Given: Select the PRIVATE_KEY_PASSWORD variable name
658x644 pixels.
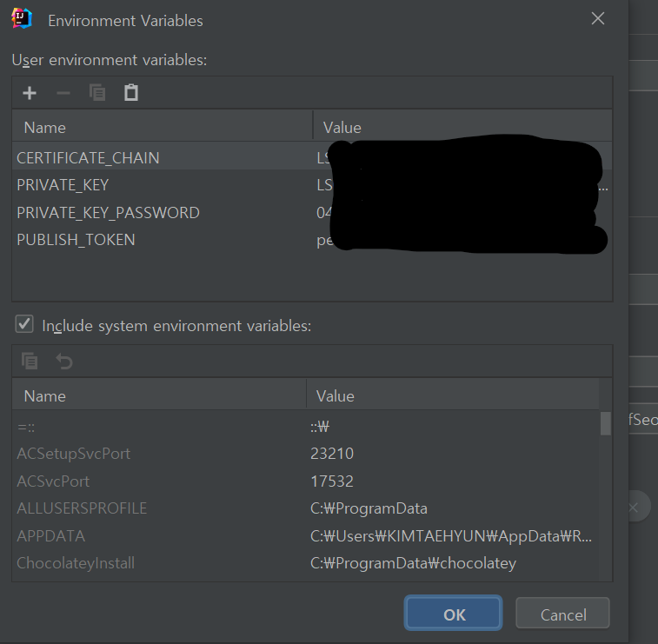Looking at the screenshot, I should (x=109, y=213).
